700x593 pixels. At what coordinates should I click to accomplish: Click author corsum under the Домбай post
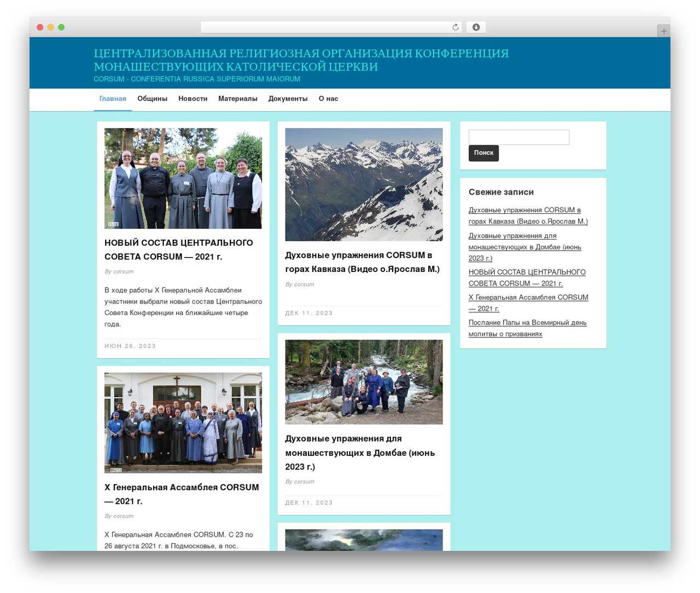click(x=304, y=482)
